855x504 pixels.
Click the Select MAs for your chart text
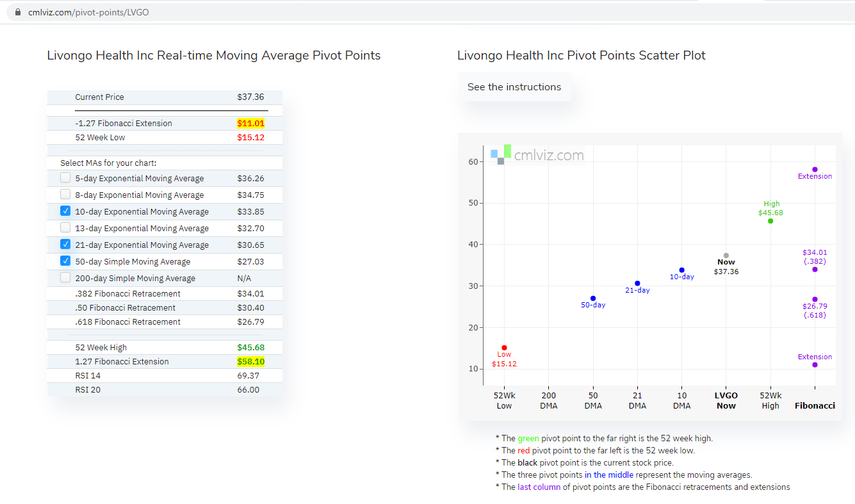click(108, 163)
